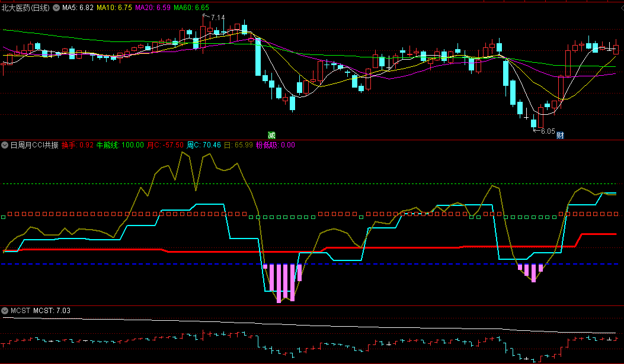Click the green 减 marker icon

tap(271, 135)
